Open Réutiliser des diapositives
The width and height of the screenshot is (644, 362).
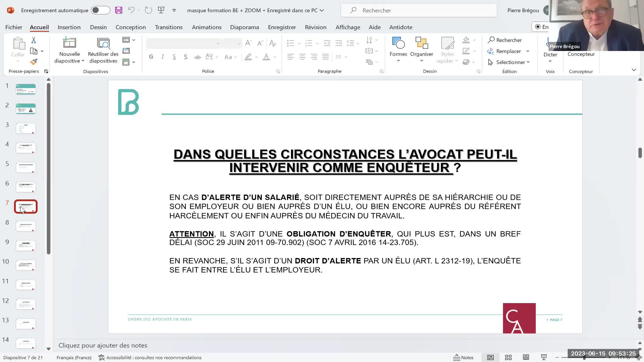coord(103,50)
